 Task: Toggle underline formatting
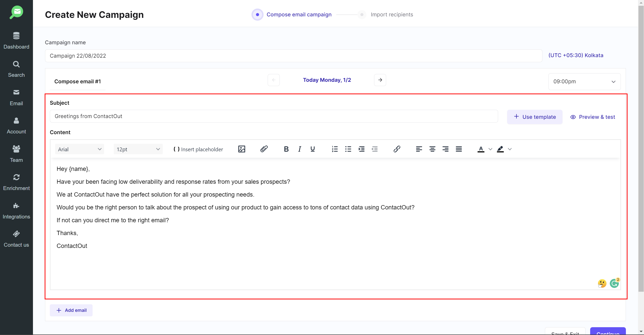pyautogui.click(x=313, y=149)
